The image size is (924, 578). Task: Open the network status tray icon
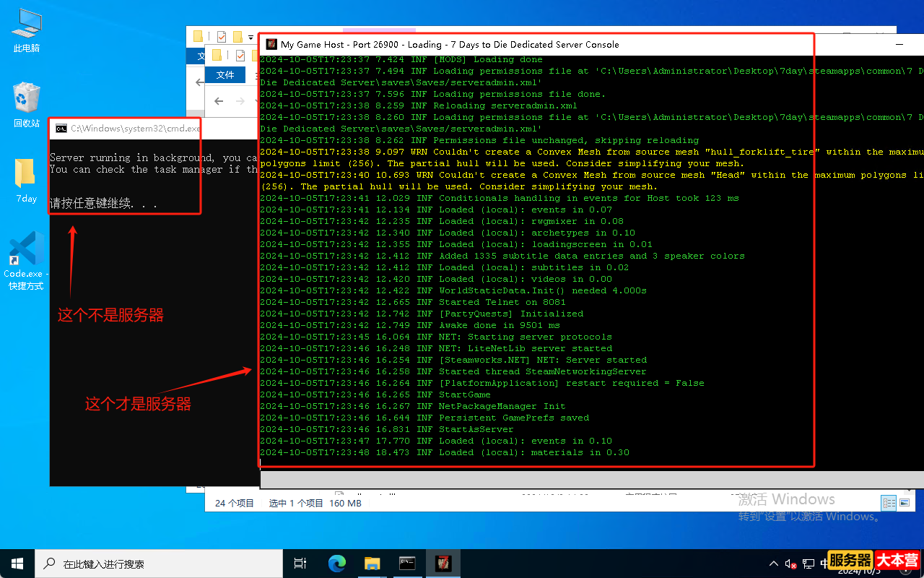coord(808,564)
